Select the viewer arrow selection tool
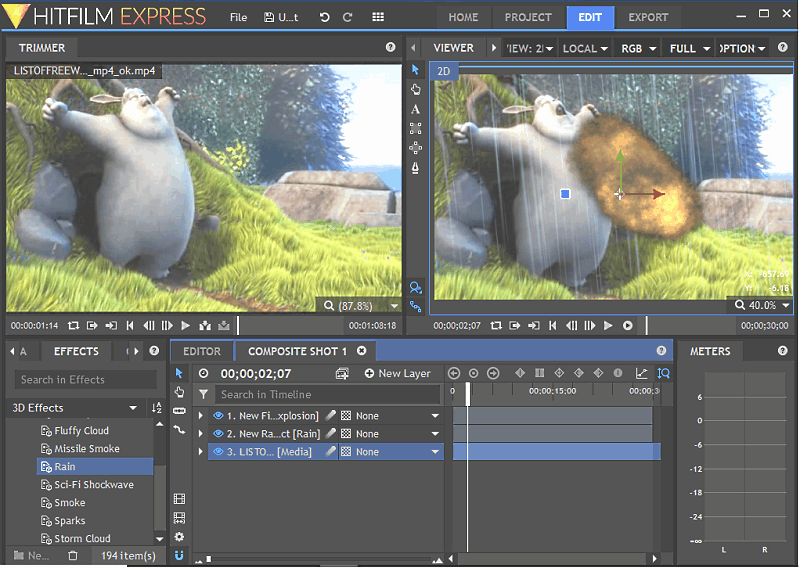 click(415, 69)
